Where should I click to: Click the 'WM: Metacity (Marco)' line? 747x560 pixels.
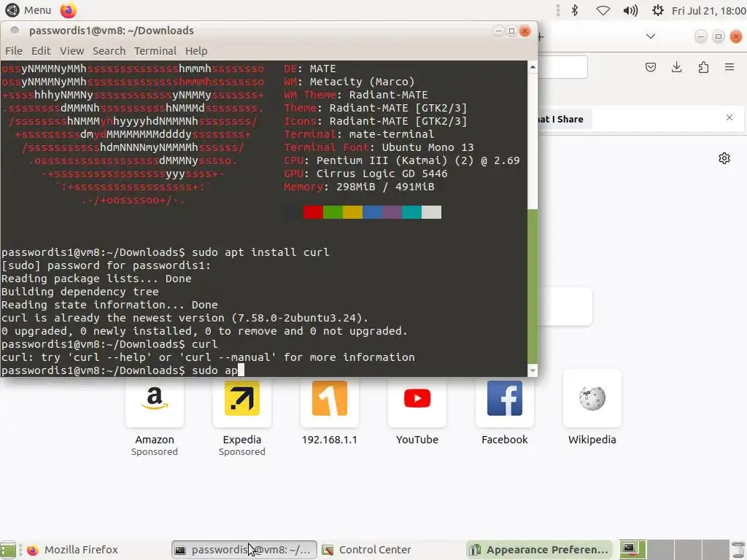point(349,82)
